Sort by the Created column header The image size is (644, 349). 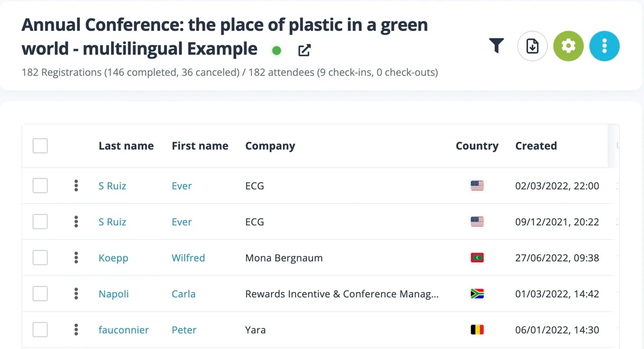[536, 146]
